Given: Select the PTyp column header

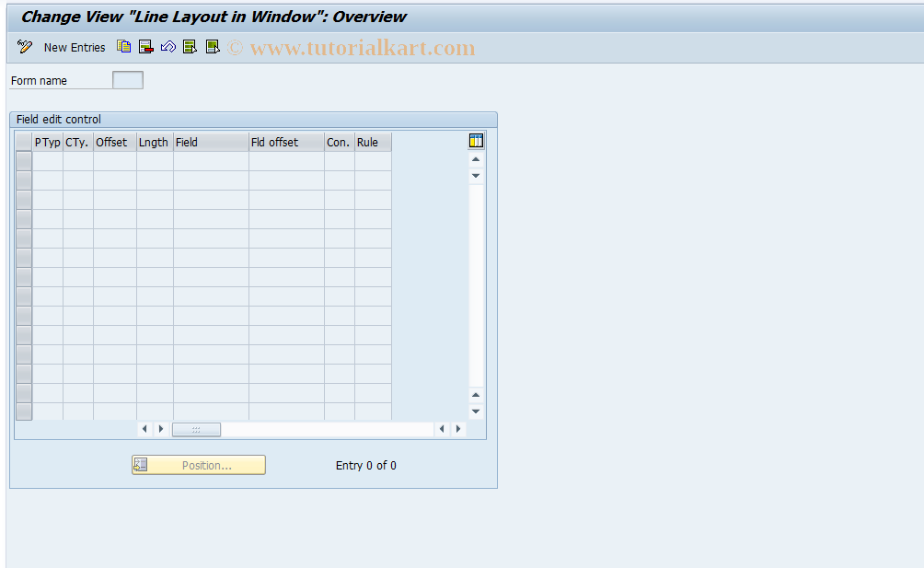Looking at the screenshot, I should click(47, 142).
